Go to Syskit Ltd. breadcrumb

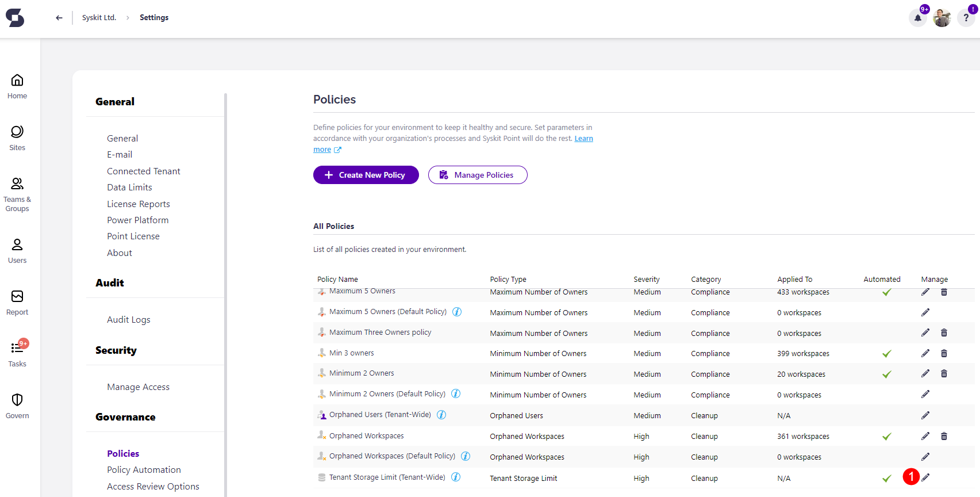tap(99, 18)
